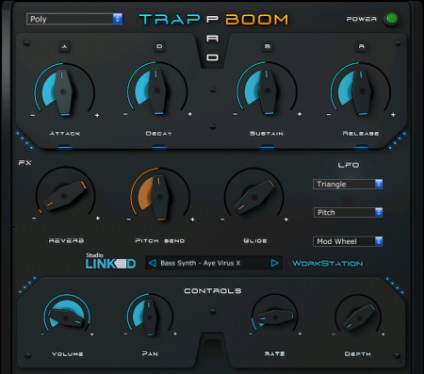Click the LFO heading

[348, 165]
